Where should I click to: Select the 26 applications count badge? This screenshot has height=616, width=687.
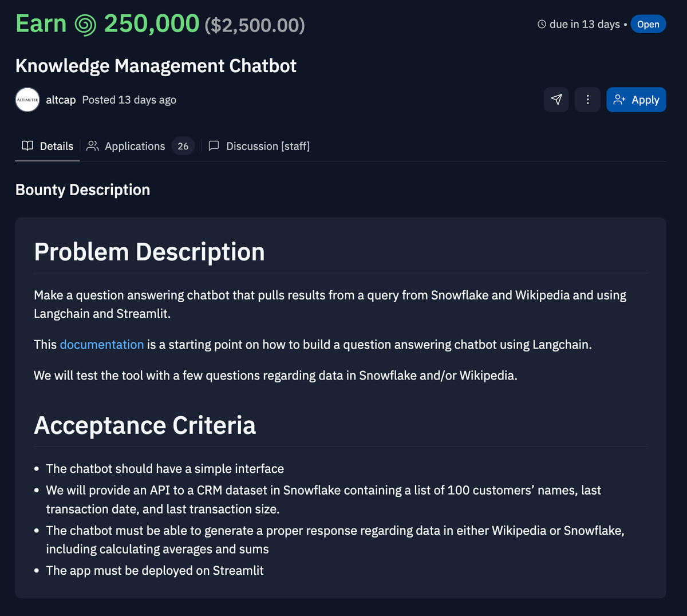click(x=183, y=146)
